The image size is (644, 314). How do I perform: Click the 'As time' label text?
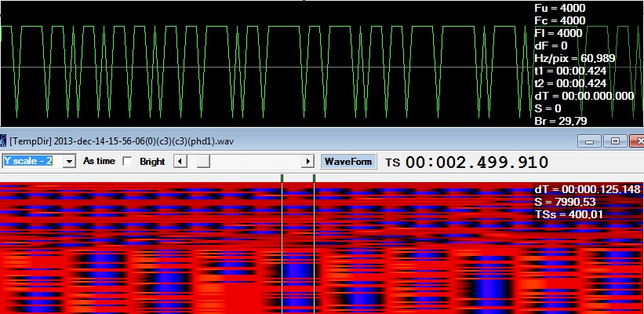99,161
